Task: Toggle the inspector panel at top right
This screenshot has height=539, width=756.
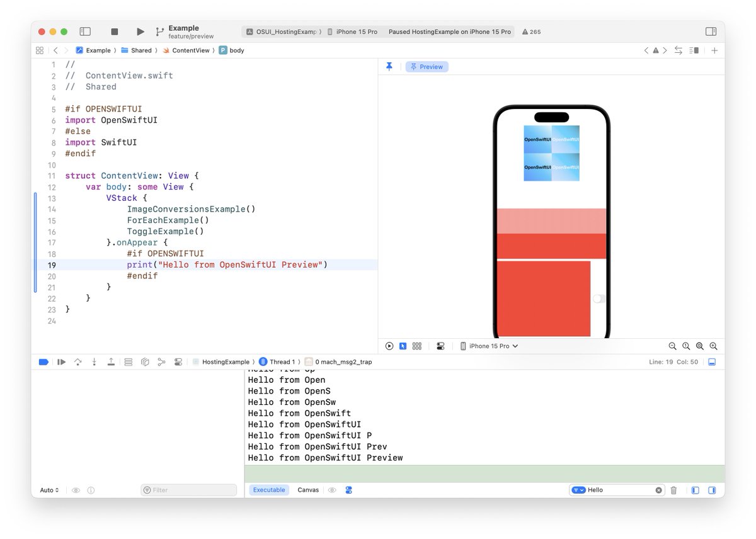Action: 711,31
